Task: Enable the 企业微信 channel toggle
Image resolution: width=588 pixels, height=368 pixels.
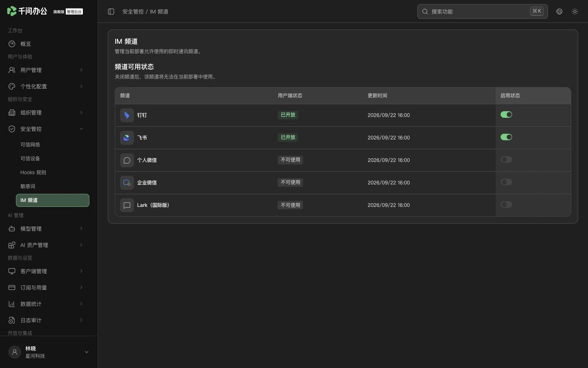Action: 506,182
